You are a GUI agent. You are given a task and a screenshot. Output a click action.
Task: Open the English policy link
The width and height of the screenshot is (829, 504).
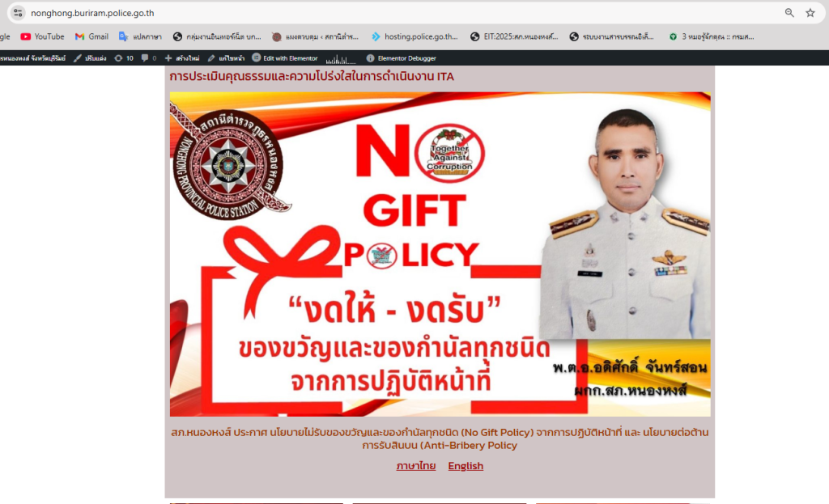point(466,466)
